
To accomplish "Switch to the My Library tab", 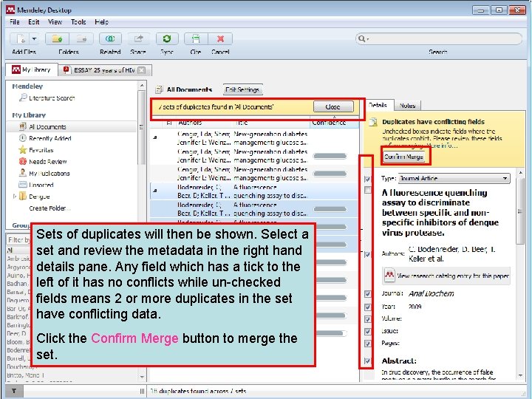I will tap(32, 70).
